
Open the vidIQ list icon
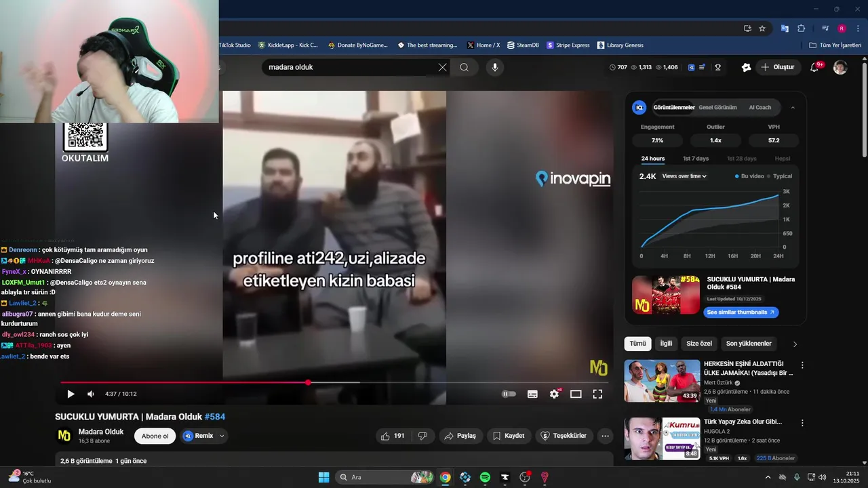(x=703, y=67)
